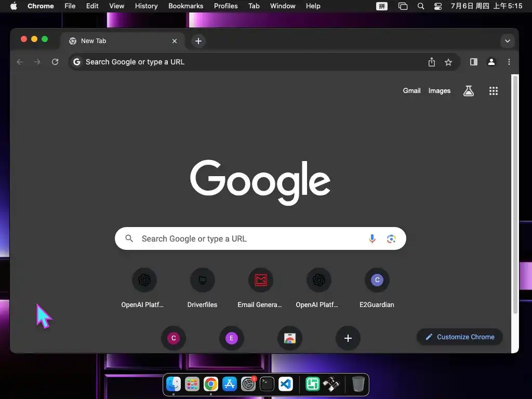Open the History menu
Image resolution: width=532 pixels, height=399 pixels.
point(146,6)
